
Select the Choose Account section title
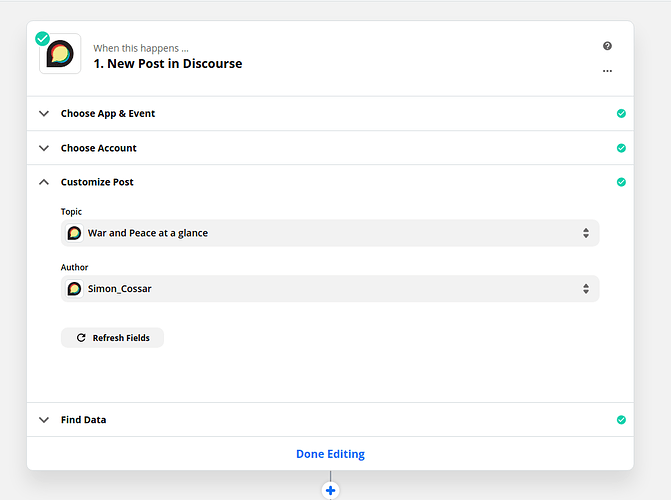[x=98, y=148]
